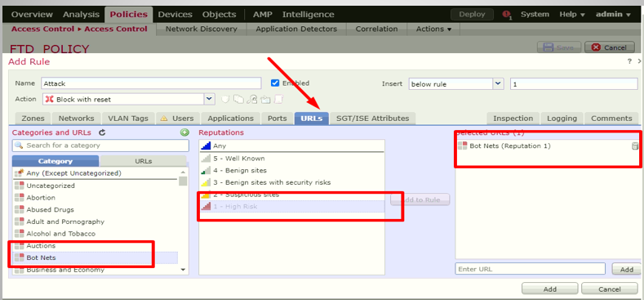
Task: Click the search magnifier icon
Action: pos(19,146)
